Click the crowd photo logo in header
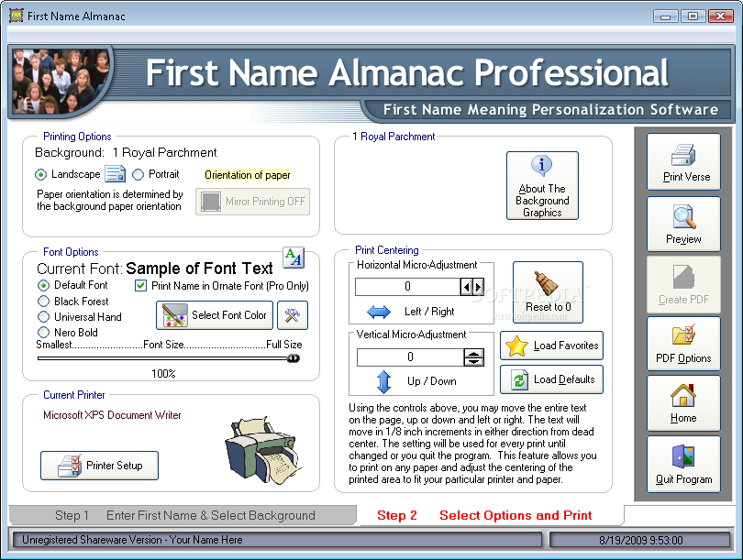 (61, 81)
